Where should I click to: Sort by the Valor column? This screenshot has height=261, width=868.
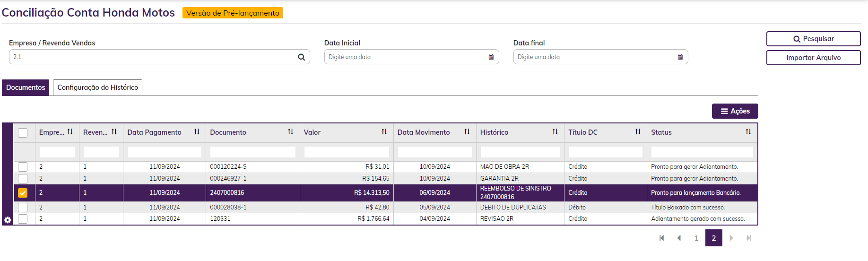[x=384, y=132]
